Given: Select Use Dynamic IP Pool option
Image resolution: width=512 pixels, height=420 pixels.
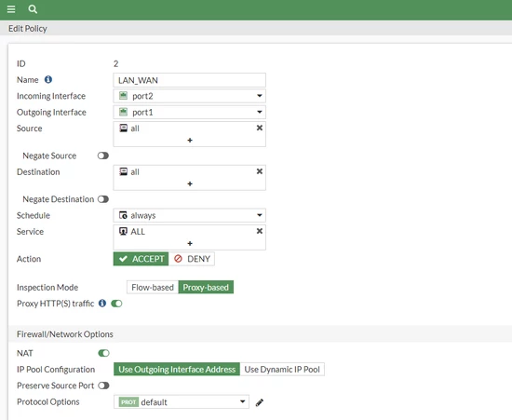Looking at the screenshot, I should pos(282,370).
